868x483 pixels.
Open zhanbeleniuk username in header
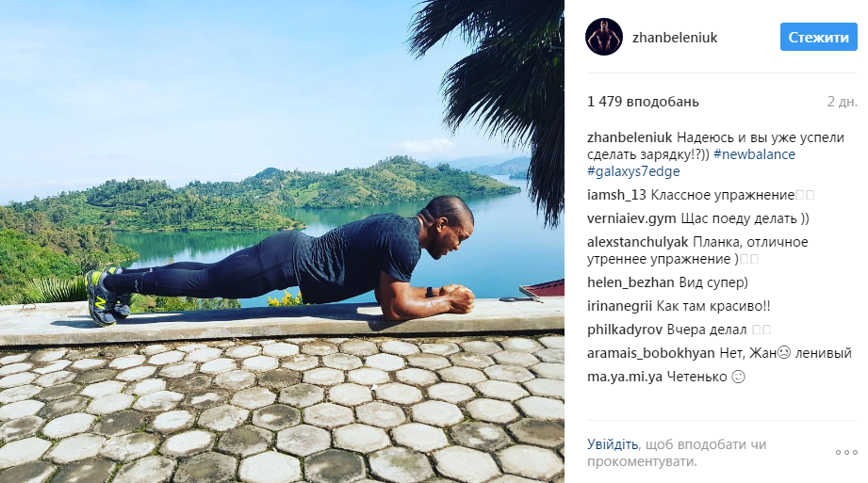674,38
